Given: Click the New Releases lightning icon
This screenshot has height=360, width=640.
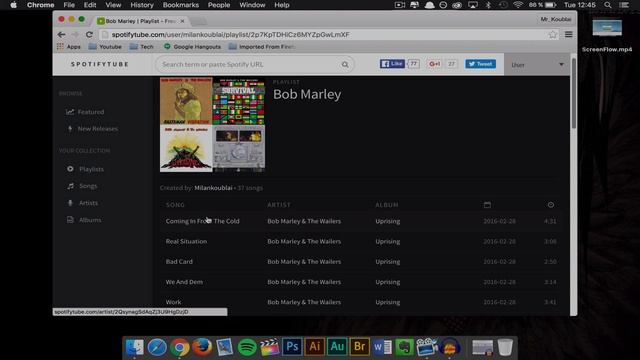Looking at the screenshot, I should tap(70, 129).
